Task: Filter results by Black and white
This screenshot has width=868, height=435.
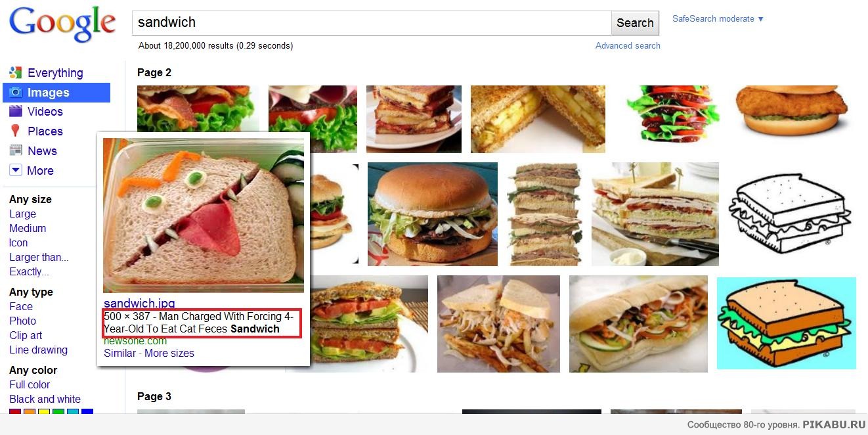Action: [x=45, y=399]
